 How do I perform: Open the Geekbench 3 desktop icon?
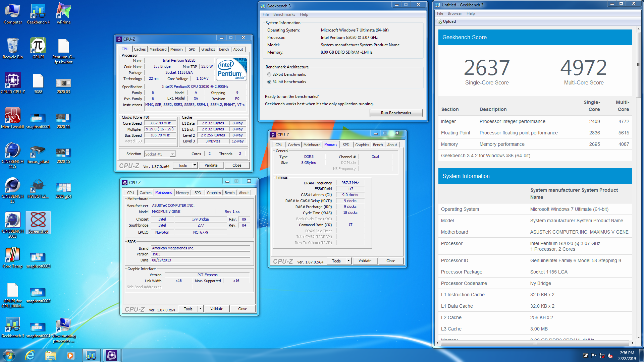[13, 327]
